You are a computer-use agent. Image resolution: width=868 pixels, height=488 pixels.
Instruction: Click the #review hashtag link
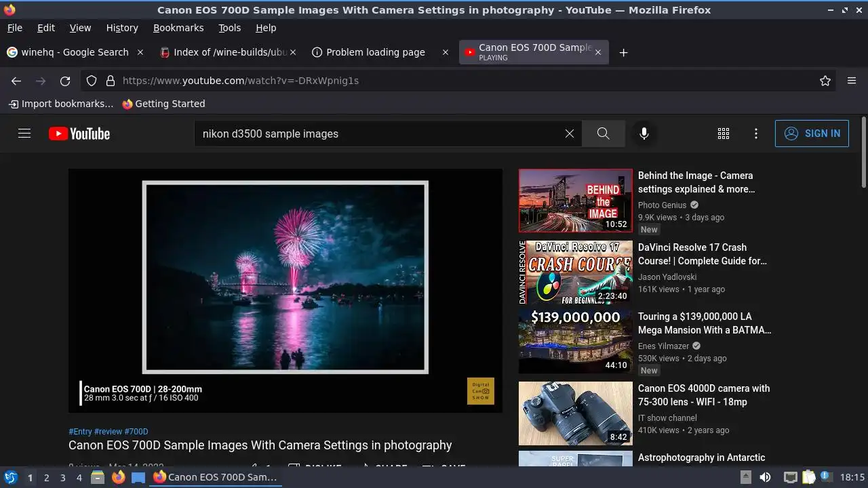click(x=108, y=432)
